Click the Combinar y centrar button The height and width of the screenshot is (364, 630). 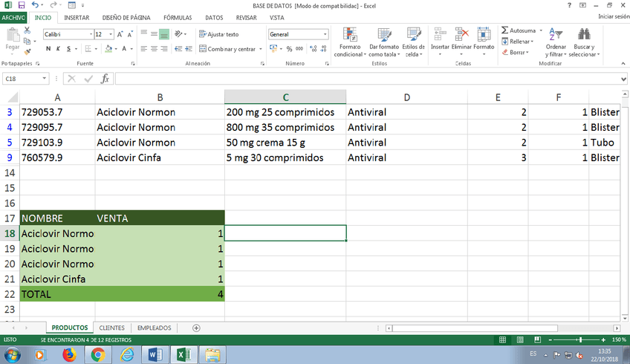[230, 49]
